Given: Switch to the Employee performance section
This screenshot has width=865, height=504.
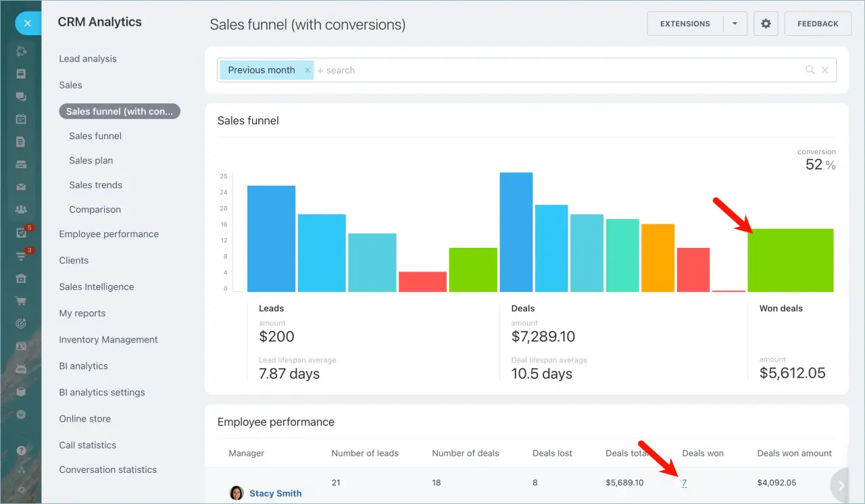Looking at the screenshot, I should [x=109, y=234].
